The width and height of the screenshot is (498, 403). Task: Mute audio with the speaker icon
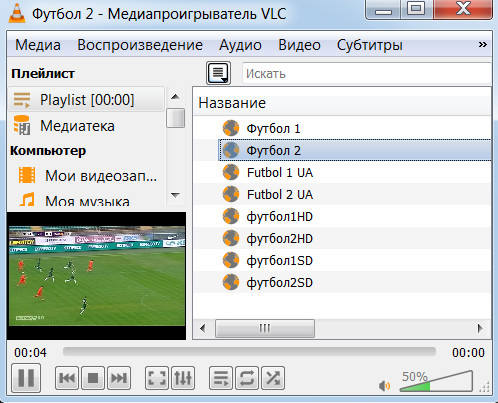384,386
